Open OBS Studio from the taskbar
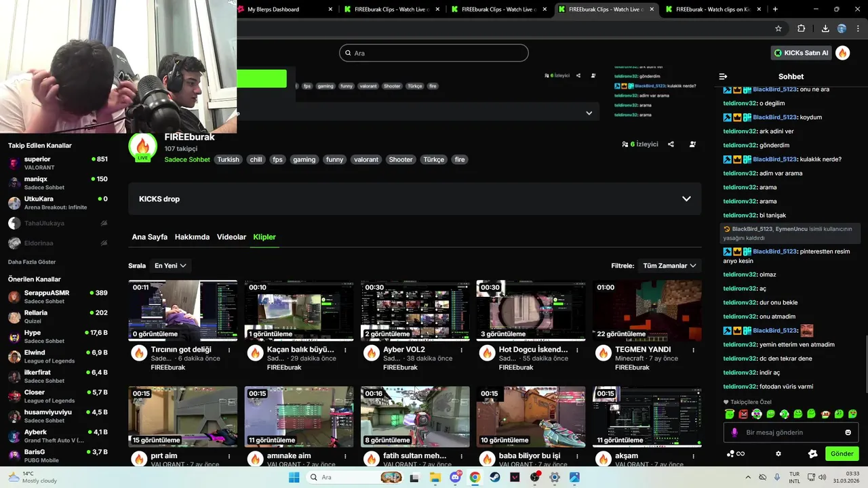The width and height of the screenshot is (868, 488). click(535, 477)
